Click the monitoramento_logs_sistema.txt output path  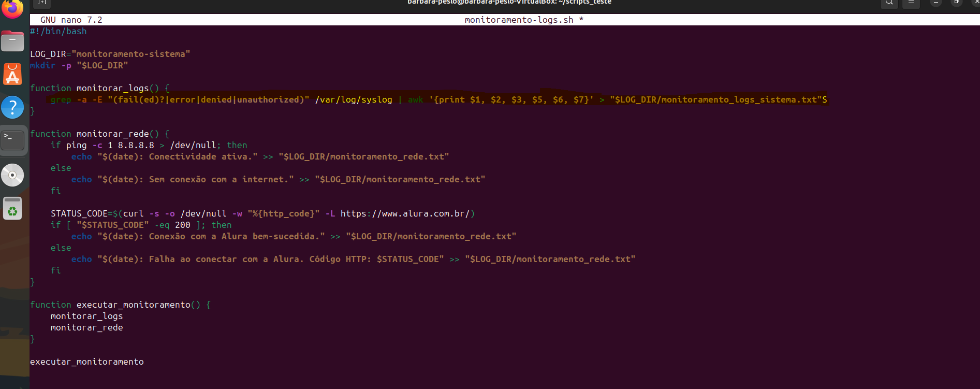(x=716, y=99)
